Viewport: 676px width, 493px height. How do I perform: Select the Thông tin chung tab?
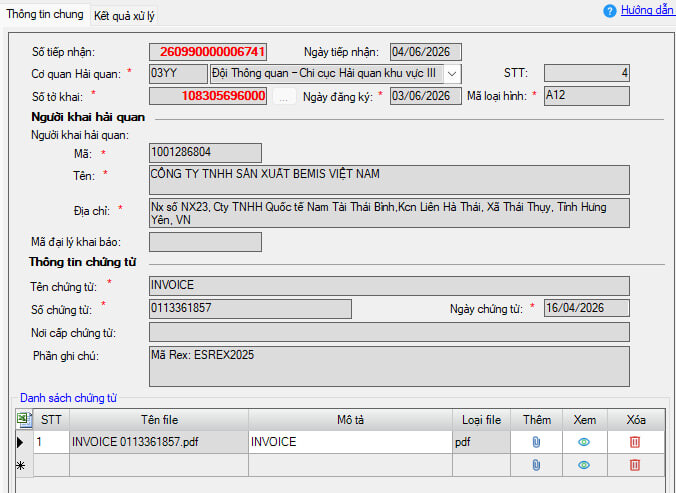point(45,14)
